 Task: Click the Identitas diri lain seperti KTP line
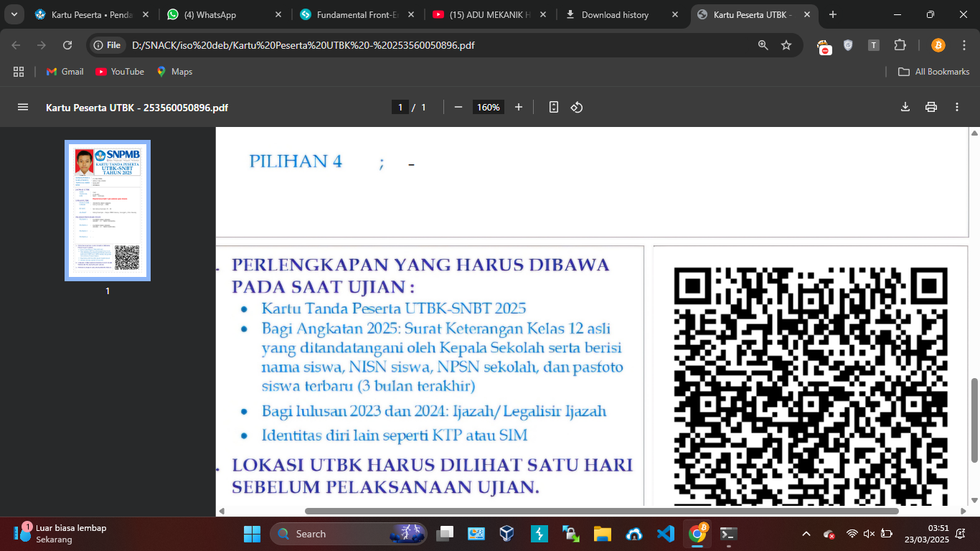(395, 435)
